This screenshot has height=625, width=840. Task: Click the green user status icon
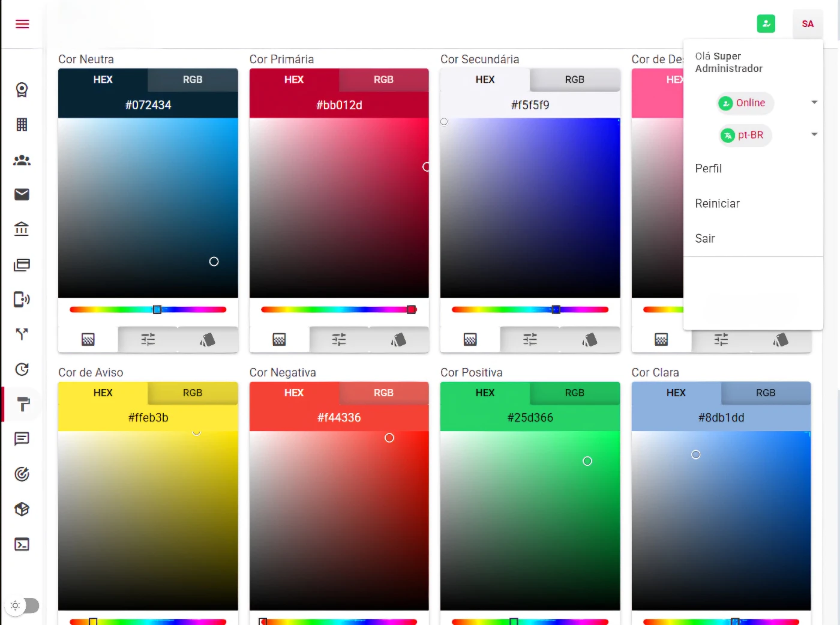(766, 24)
